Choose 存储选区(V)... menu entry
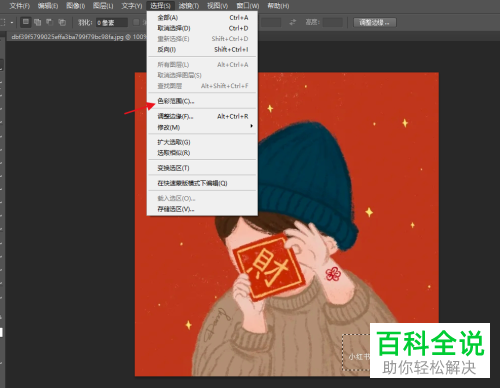 point(202,209)
